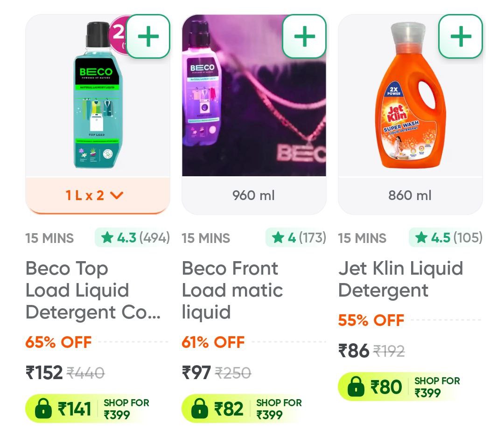Image resolution: width=504 pixels, height=443 pixels.
Task: Add Jet Klin Liquid Detergent to cart
Action: tap(461, 37)
